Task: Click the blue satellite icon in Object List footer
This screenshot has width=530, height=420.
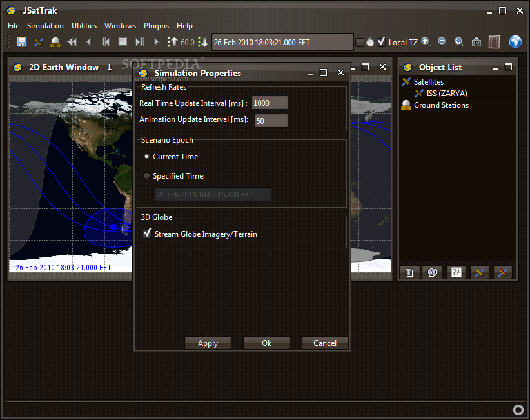Action: (x=480, y=272)
